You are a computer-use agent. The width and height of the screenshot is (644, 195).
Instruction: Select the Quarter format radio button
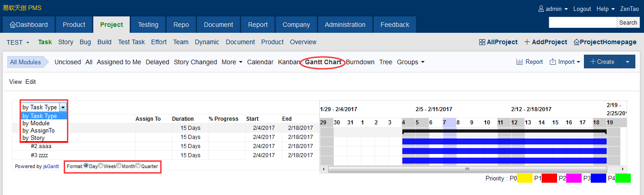pyautogui.click(x=138, y=166)
